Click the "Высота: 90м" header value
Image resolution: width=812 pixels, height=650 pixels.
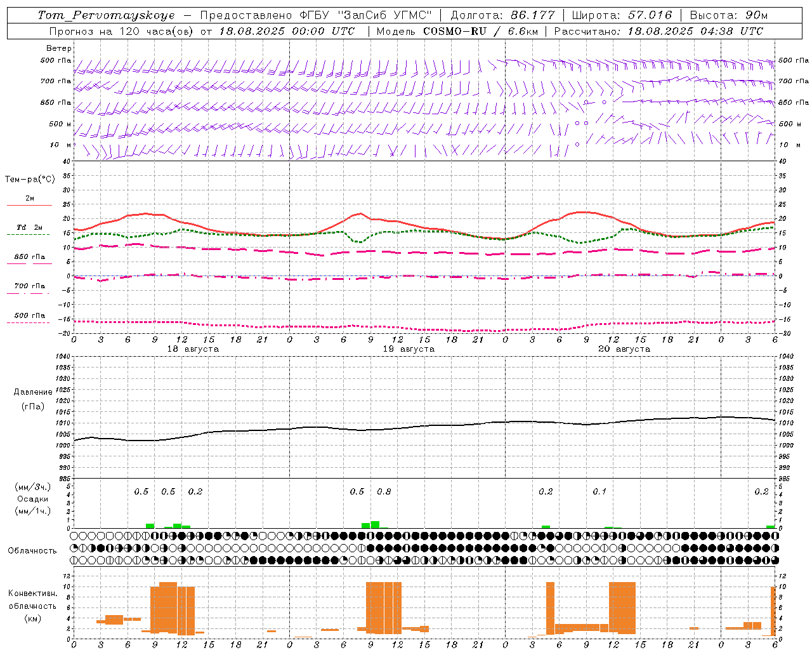(x=728, y=15)
